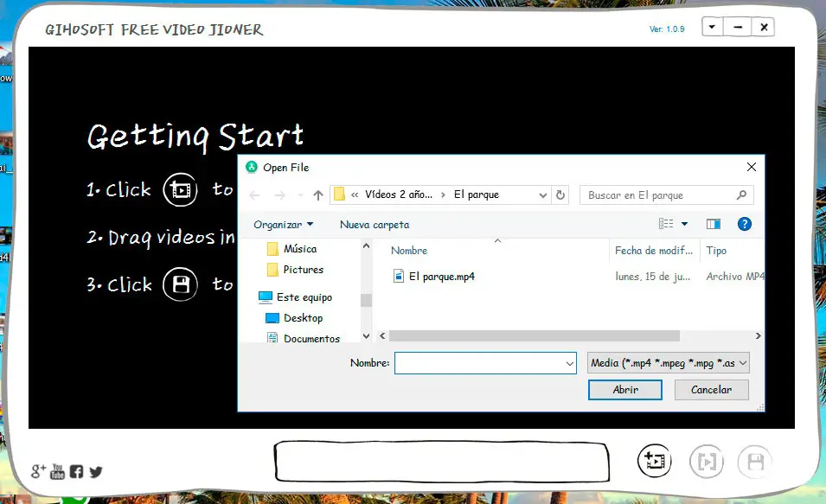Viewport: 826px width, 504px height.
Task: Change the view layout icon
Action: point(666,224)
